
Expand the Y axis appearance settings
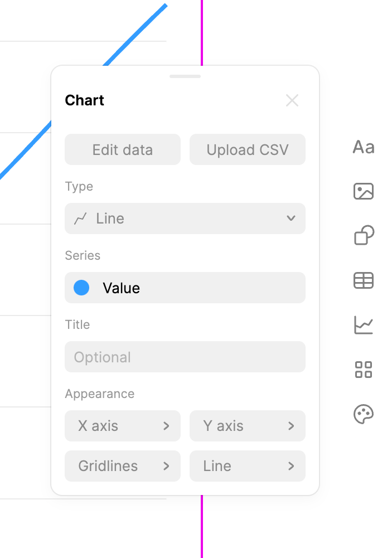(247, 426)
